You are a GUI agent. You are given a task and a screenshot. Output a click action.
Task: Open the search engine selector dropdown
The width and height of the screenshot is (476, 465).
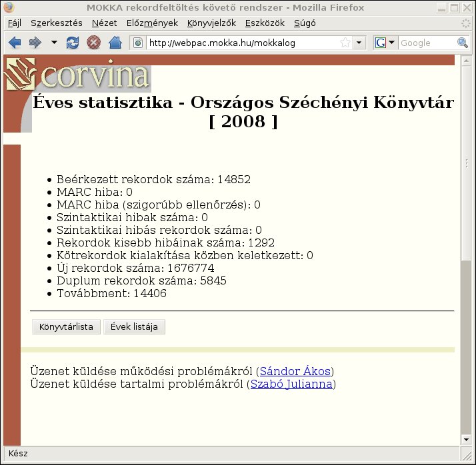click(x=385, y=43)
